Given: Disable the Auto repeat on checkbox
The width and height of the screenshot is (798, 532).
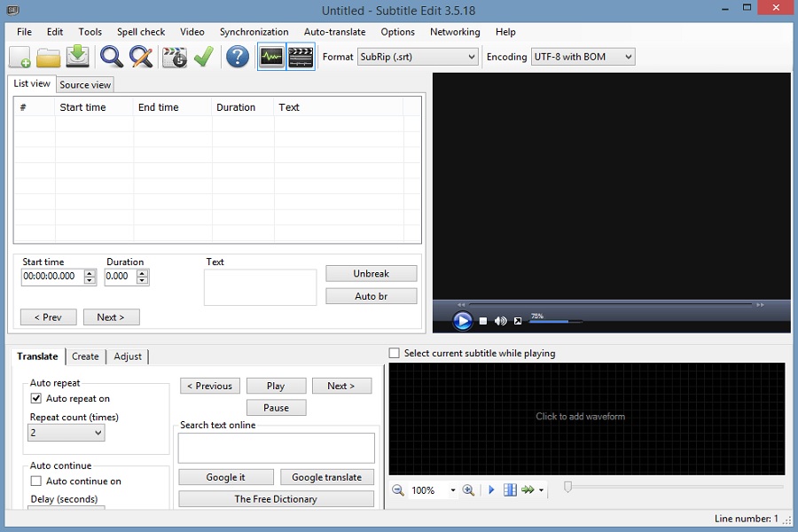Looking at the screenshot, I should 36,399.
